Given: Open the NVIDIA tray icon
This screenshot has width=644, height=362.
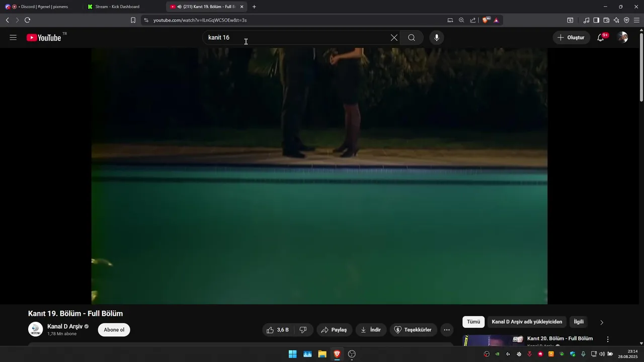Looking at the screenshot, I should click(x=497, y=354).
